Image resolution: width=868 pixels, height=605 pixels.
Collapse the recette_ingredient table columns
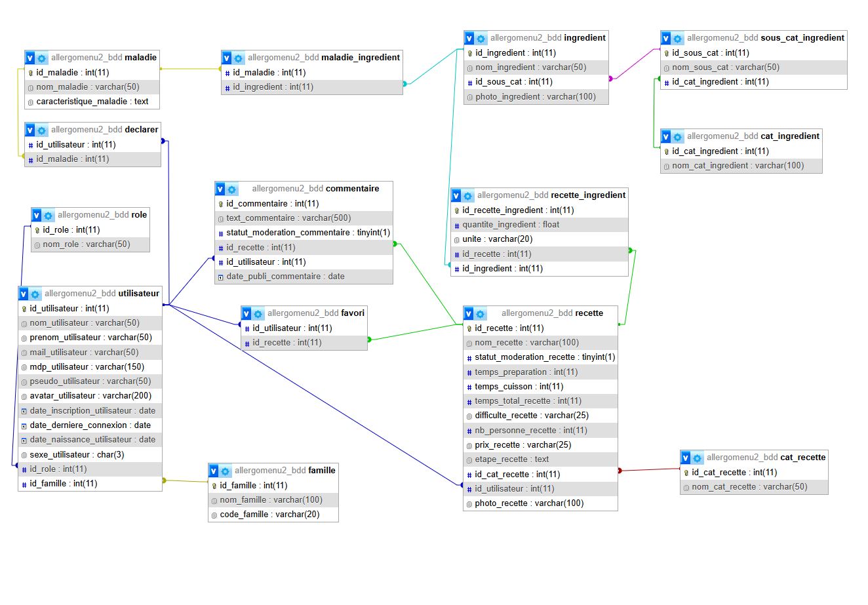pos(456,195)
